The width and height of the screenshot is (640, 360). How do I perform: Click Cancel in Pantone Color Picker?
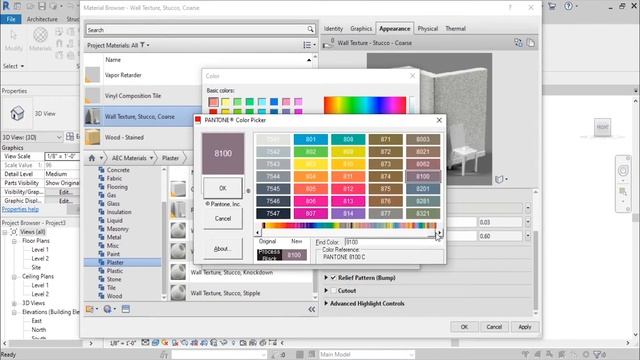pyautogui.click(x=222, y=218)
